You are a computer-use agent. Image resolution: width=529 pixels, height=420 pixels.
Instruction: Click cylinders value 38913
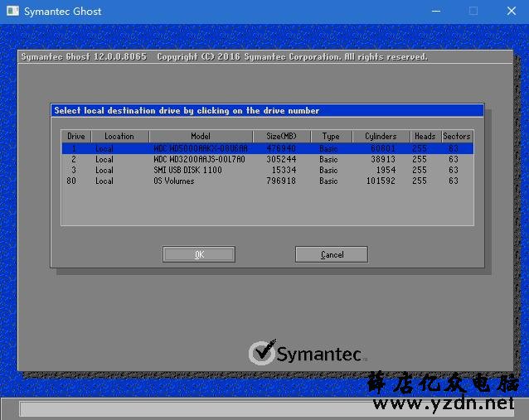click(x=383, y=159)
